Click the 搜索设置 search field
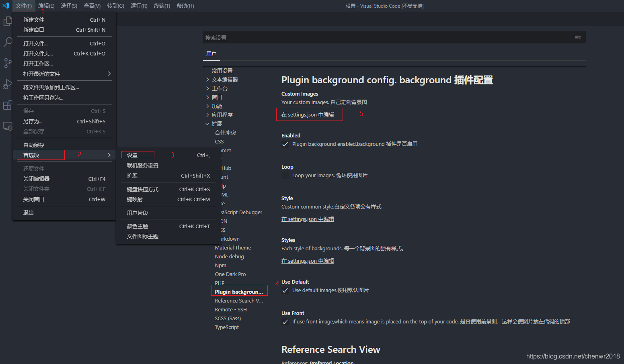This screenshot has width=624, height=364. 394,37
